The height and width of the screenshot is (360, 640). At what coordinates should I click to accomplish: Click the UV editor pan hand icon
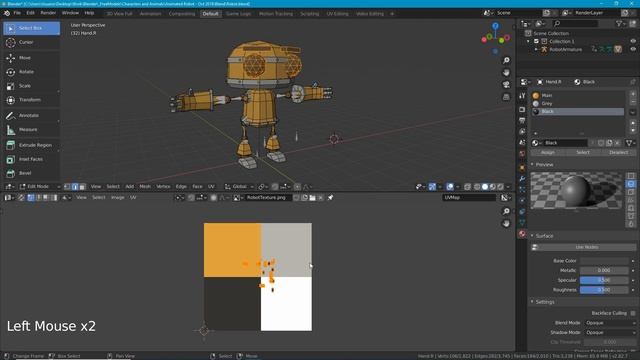click(506, 224)
